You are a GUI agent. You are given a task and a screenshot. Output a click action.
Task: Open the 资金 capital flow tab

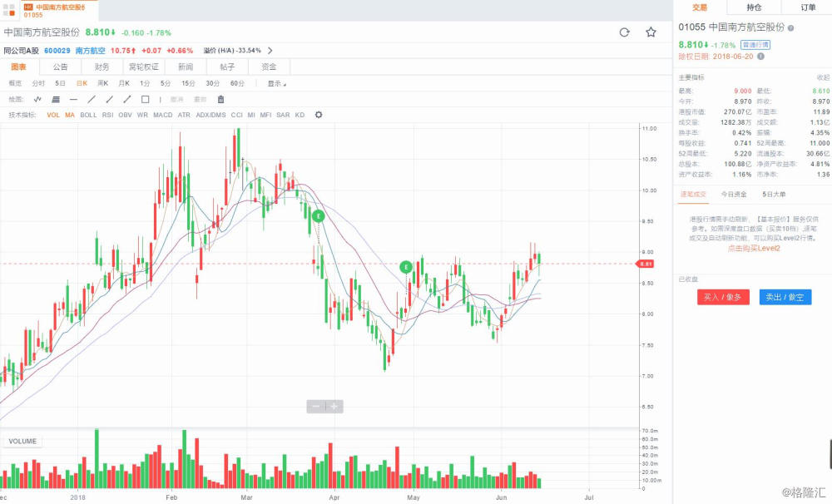[269, 67]
